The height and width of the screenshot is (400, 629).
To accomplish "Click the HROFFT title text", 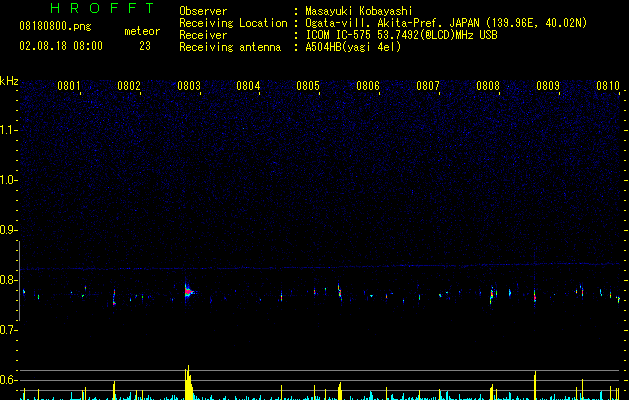I will tap(103, 8).
